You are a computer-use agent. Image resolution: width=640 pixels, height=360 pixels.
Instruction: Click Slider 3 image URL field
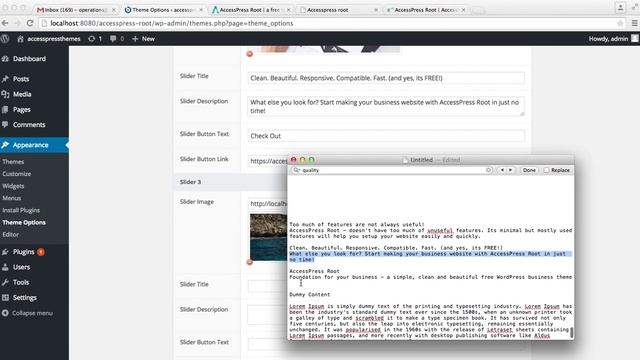[x=268, y=204]
